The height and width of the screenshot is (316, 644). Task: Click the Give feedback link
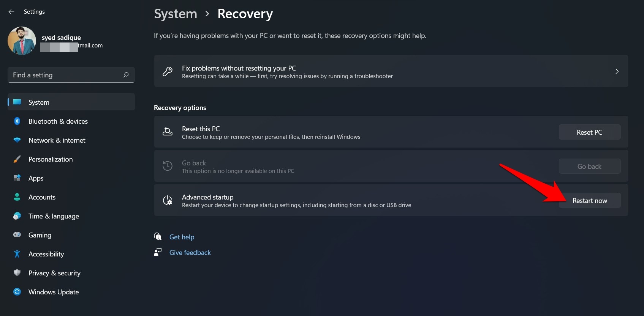click(190, 252)
